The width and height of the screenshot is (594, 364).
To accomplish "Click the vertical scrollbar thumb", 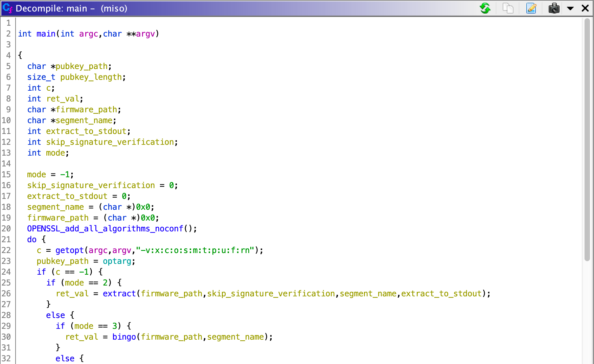I will click(587, 139).
